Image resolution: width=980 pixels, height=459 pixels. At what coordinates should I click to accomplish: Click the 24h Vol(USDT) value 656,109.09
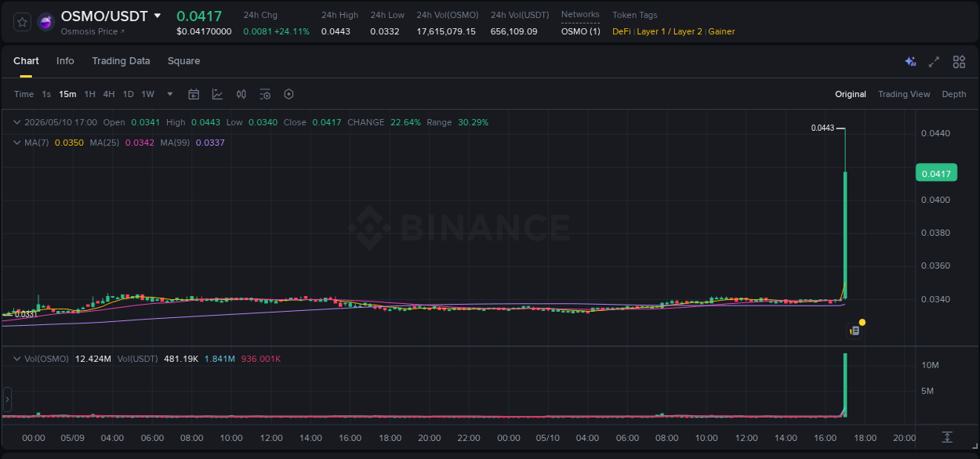point(514,31)
